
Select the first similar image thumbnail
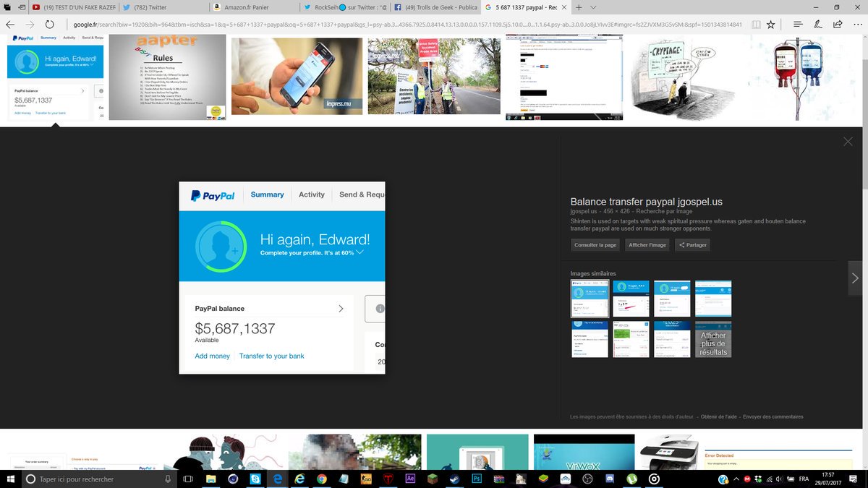click(590, 299)
